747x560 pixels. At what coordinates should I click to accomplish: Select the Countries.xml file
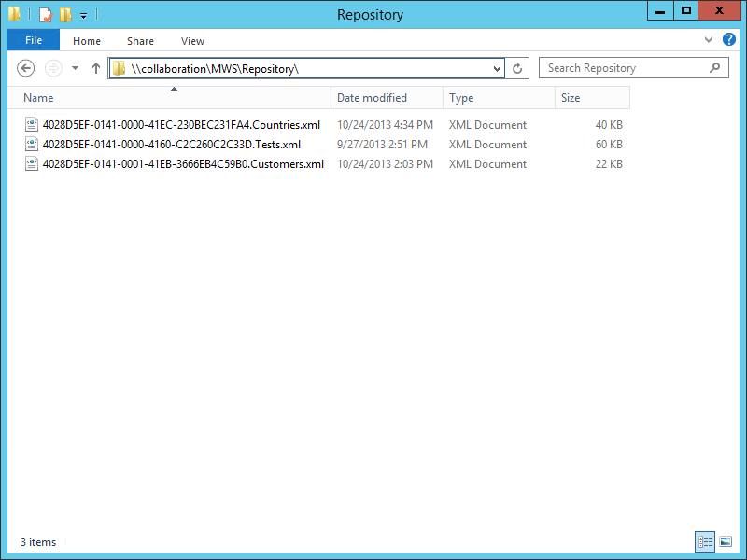181,125
